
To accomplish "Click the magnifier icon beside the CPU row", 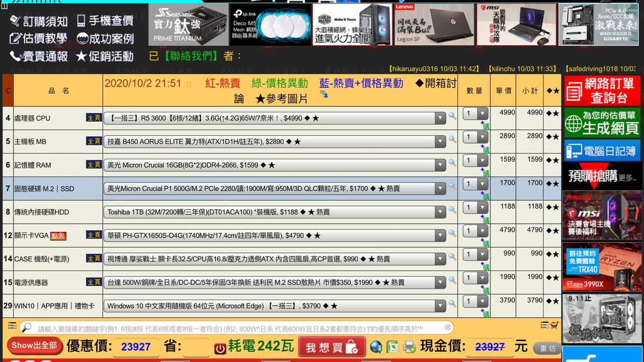I will click(452, 115).
